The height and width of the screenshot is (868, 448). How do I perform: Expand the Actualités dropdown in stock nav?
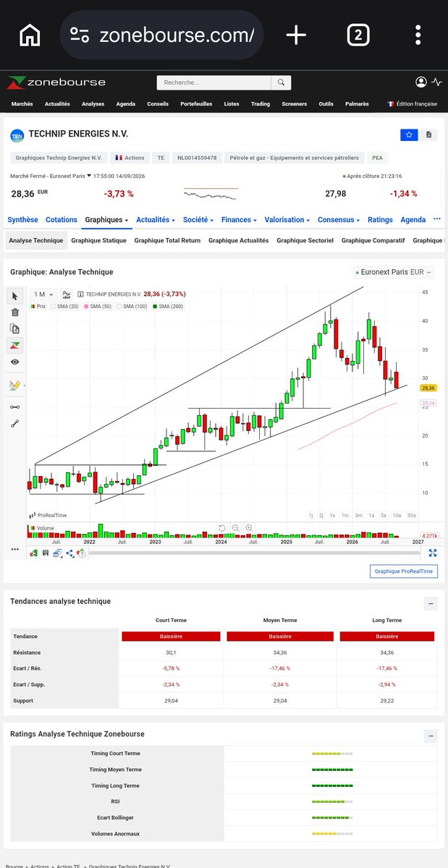156,220
